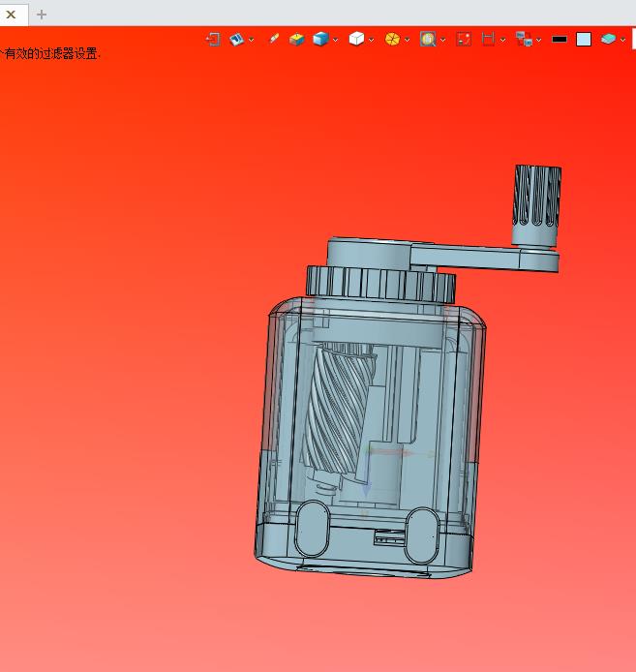Viewport: 636px width, 672px height.
Task: Expand the magnifier tool dropdown arrow
Action: [x=442, y=40]
